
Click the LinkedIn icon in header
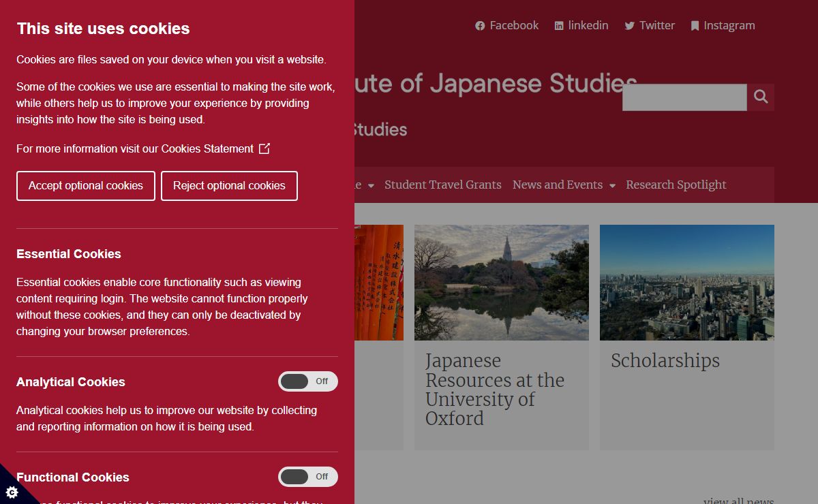tap(559, 26)
